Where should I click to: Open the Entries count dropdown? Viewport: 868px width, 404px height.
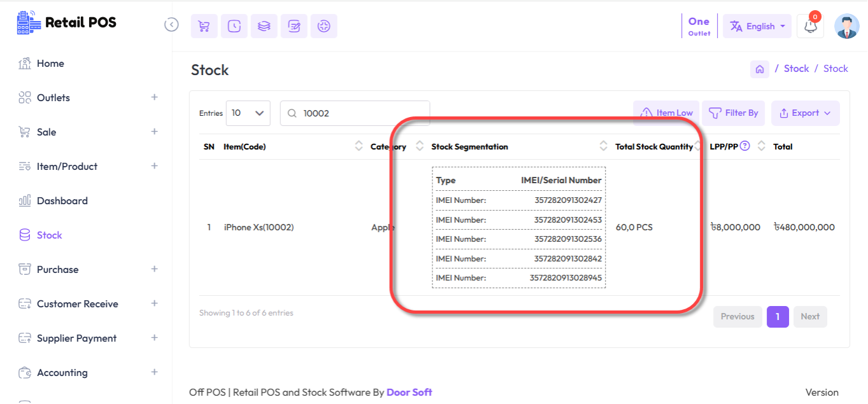tap(248, 113)
